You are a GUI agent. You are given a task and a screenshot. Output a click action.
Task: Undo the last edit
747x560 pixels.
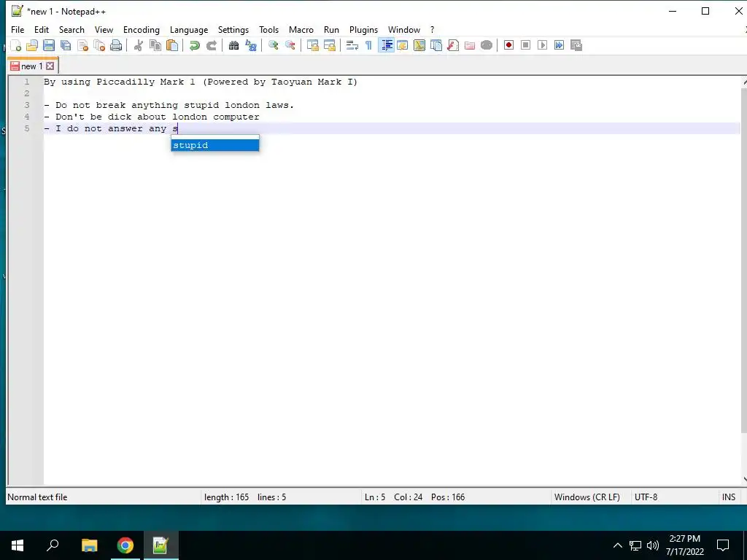[x=194, y=45]
